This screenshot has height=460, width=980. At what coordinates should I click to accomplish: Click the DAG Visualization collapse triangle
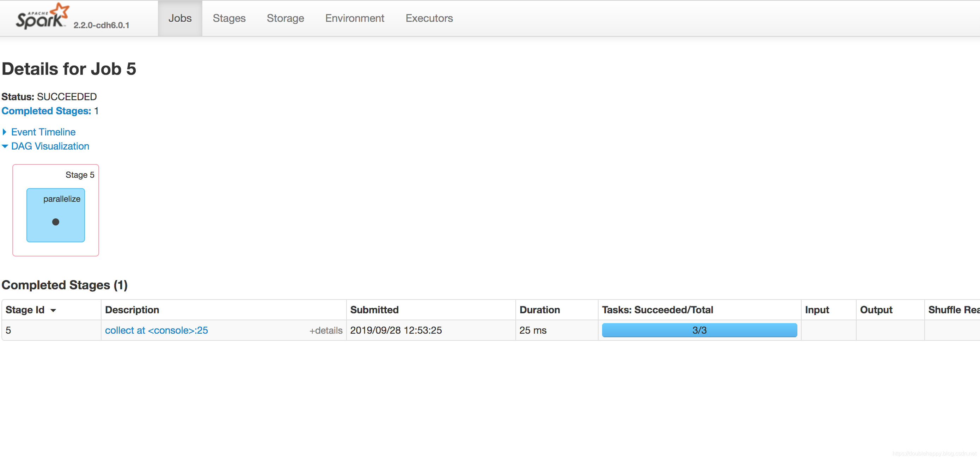(x=5, y=146)
